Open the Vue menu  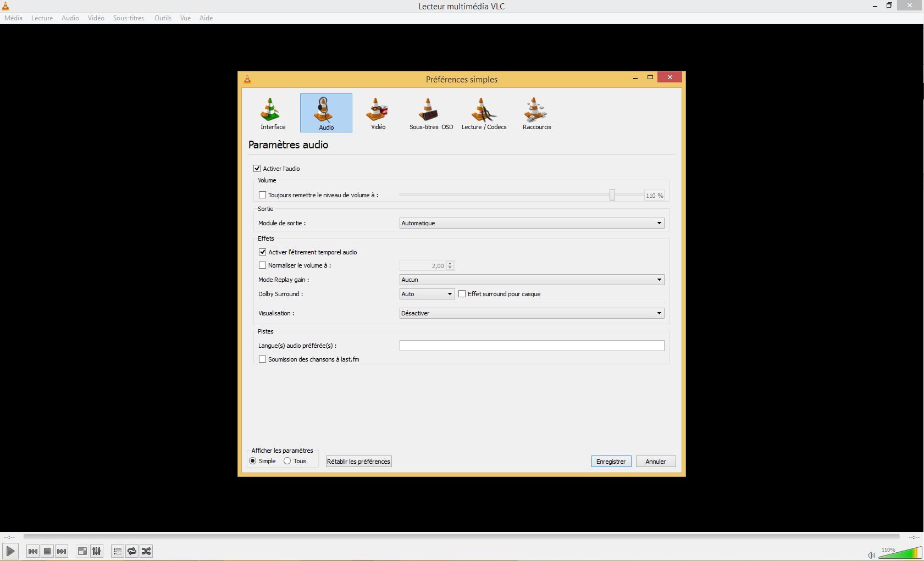pos(186,18)
